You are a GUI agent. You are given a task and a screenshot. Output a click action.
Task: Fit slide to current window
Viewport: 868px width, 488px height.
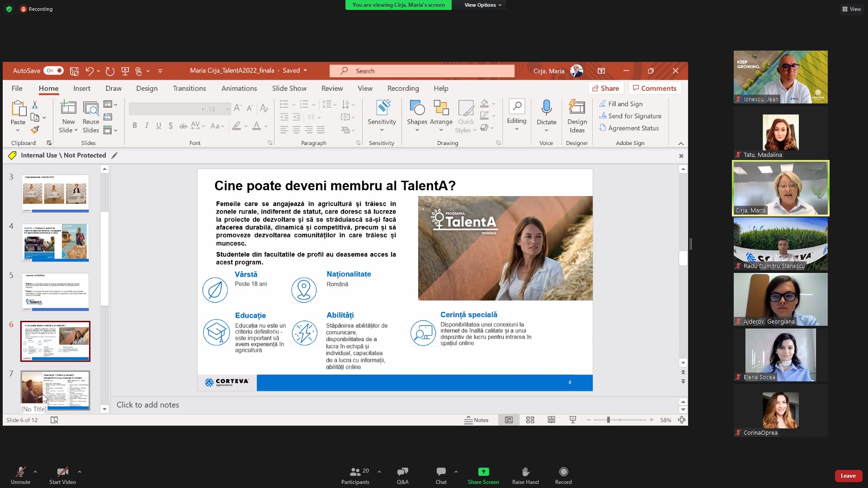click(682, 420)
